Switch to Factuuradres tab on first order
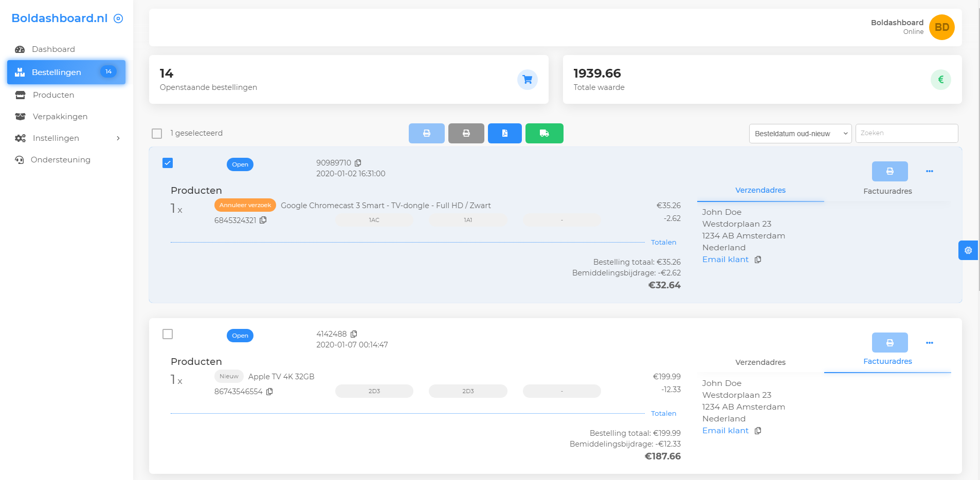 tap(887, 191)
